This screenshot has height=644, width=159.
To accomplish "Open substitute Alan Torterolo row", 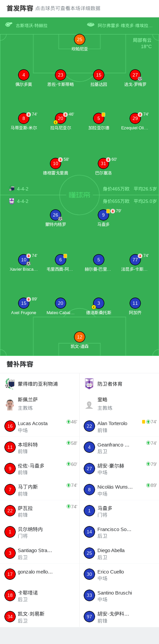I will (119, 426).
